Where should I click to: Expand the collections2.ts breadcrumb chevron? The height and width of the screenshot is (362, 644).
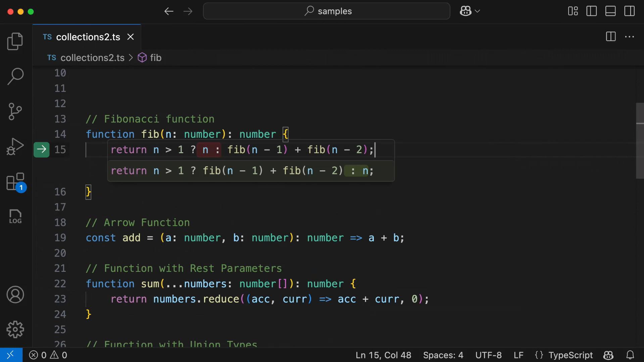tap(131, 58)
